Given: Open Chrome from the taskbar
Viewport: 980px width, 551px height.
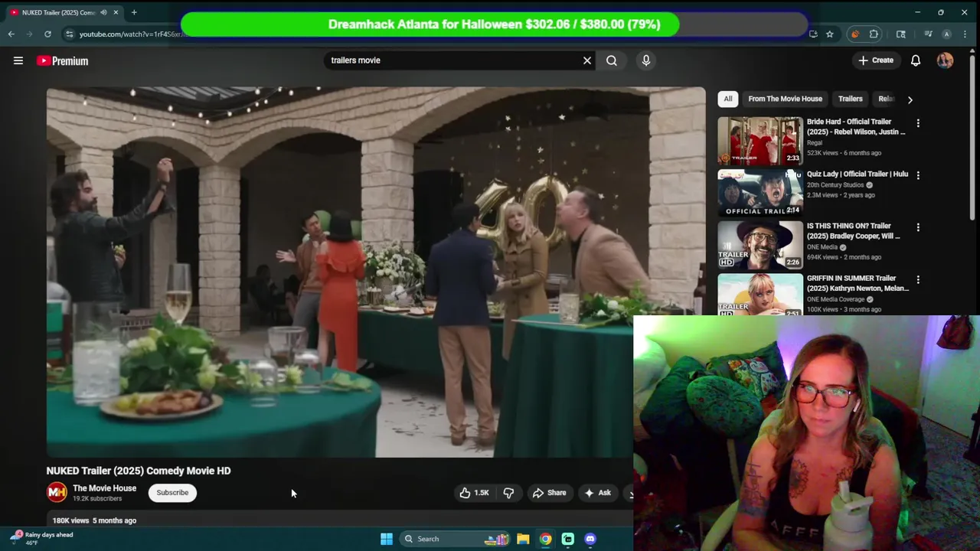Looking at the screenshot, I should tap(545, 539).
